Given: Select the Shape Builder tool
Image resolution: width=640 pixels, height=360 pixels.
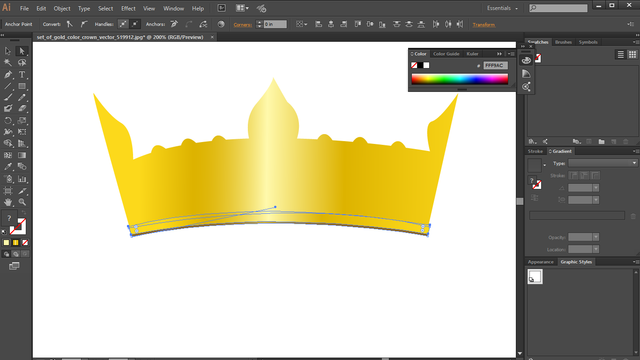Looking at the screenshot, I should tap(8, 144).
